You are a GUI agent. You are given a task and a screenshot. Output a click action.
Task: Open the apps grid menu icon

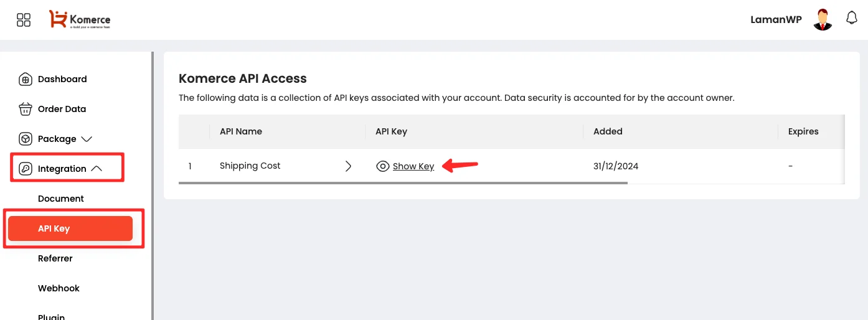pos(24,20)
